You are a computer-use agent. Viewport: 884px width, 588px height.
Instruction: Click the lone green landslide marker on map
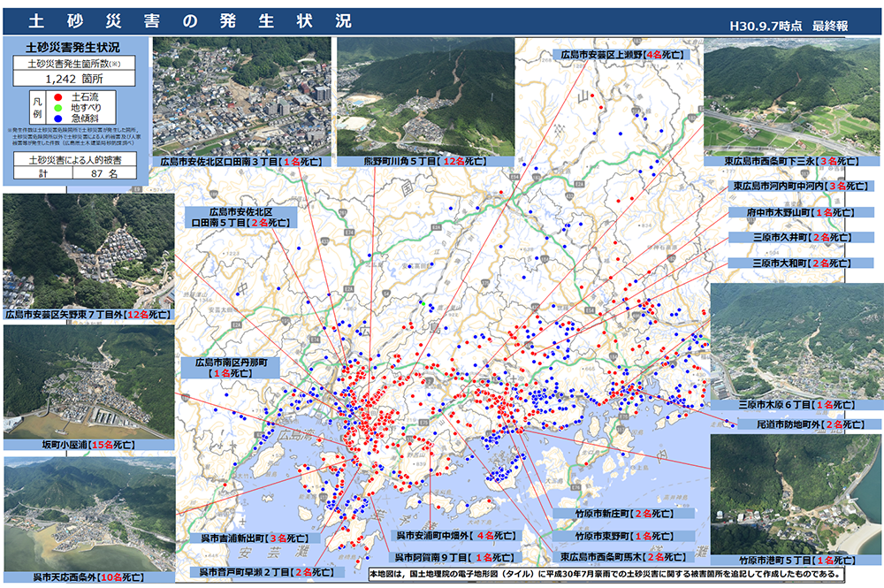[423, 304]
